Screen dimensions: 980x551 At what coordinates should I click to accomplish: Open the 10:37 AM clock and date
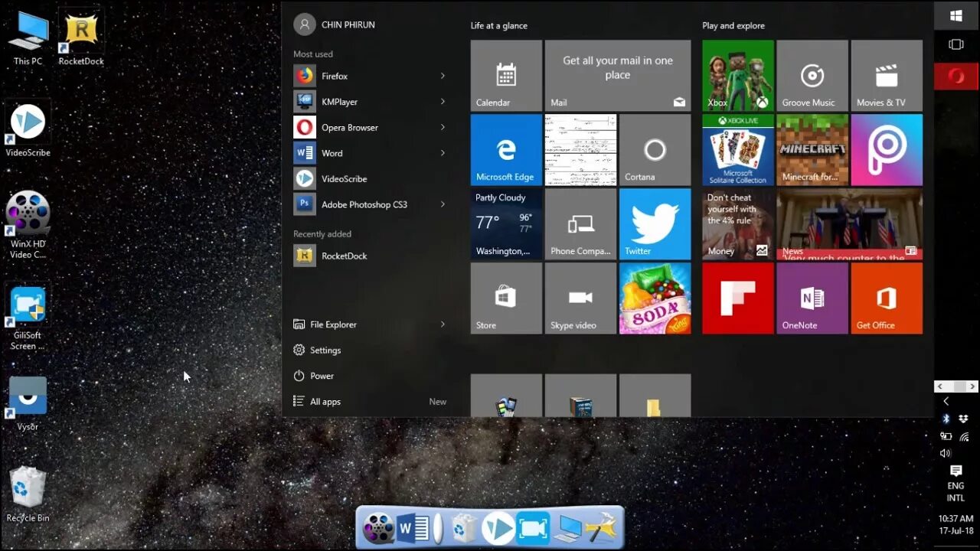coord(955,524)
